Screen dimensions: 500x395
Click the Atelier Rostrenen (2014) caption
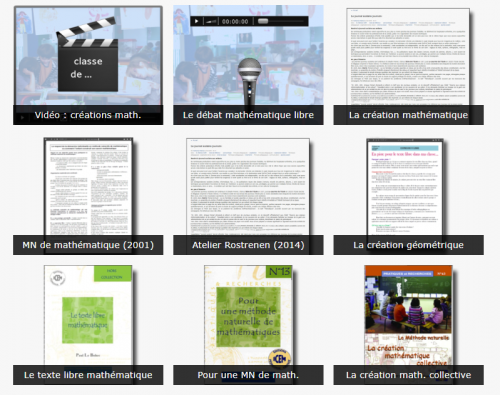point(248,245)
